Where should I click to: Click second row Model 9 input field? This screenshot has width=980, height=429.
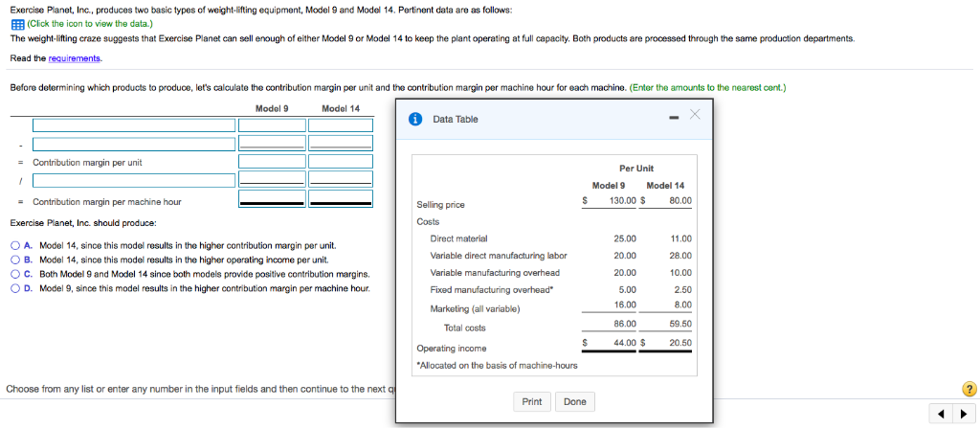pyautogui.click(x=272, y=144)
